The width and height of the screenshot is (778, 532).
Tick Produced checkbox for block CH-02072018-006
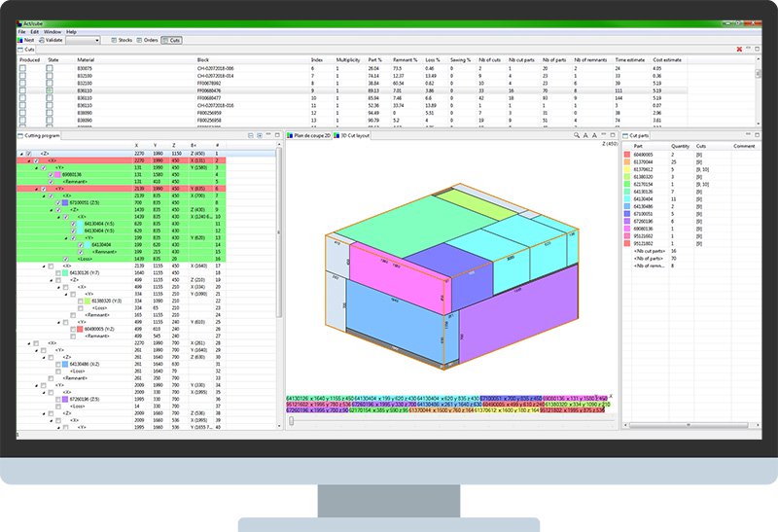click(x=22, y=69)
